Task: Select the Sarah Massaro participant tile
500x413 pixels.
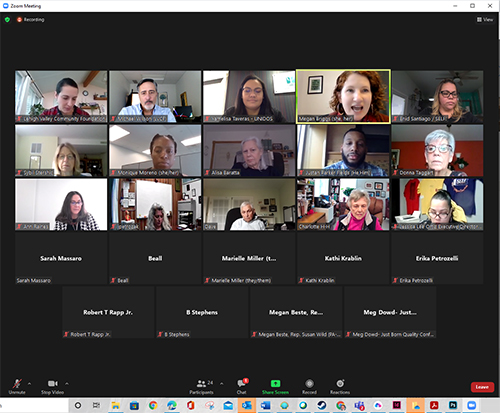Action: pyautogui.click(x=61, y=258)
